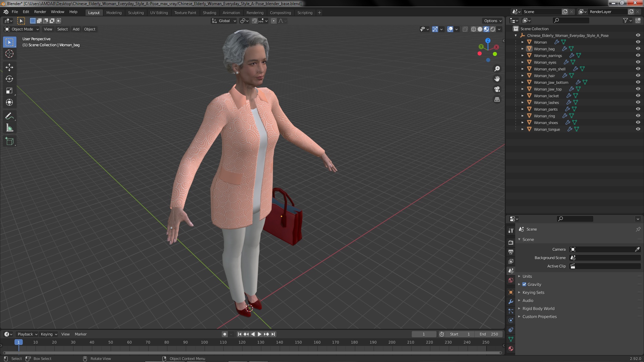Select the Move tool in the toolbar
This screenshot has width=644, height=362.
[9, 67]
